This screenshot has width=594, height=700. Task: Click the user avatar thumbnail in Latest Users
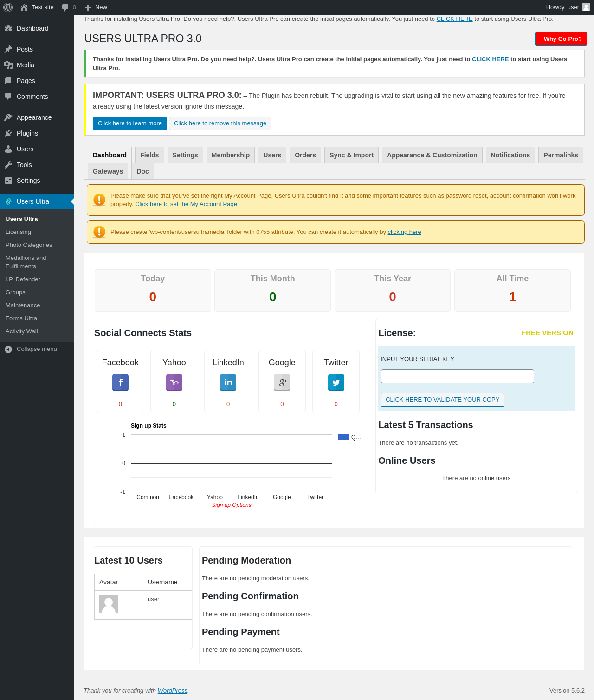(109, 604)
